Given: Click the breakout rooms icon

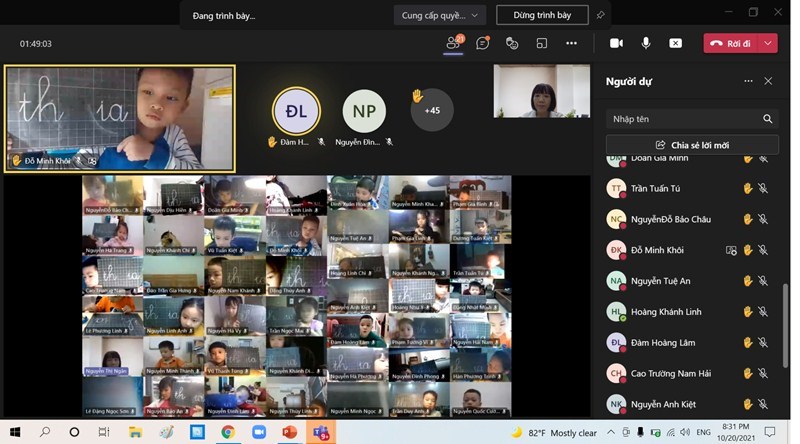Looking at the screenshot, I should pos(542,43).
